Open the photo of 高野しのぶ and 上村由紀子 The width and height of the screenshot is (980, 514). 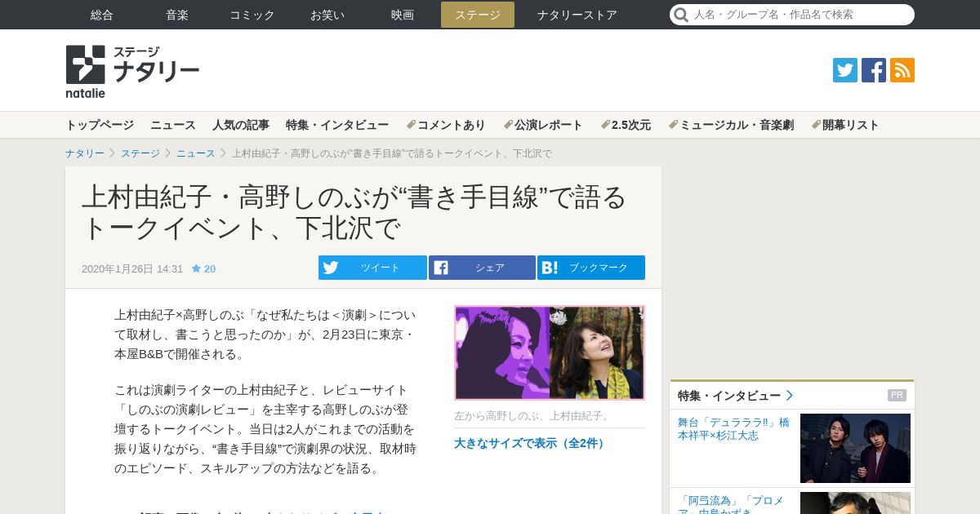click(x=550, y=352)
